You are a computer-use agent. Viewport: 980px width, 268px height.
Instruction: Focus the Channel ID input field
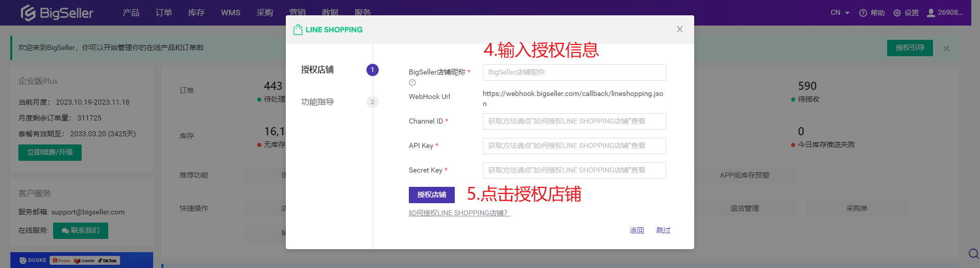pyautogui.click(x=574, y=121)
